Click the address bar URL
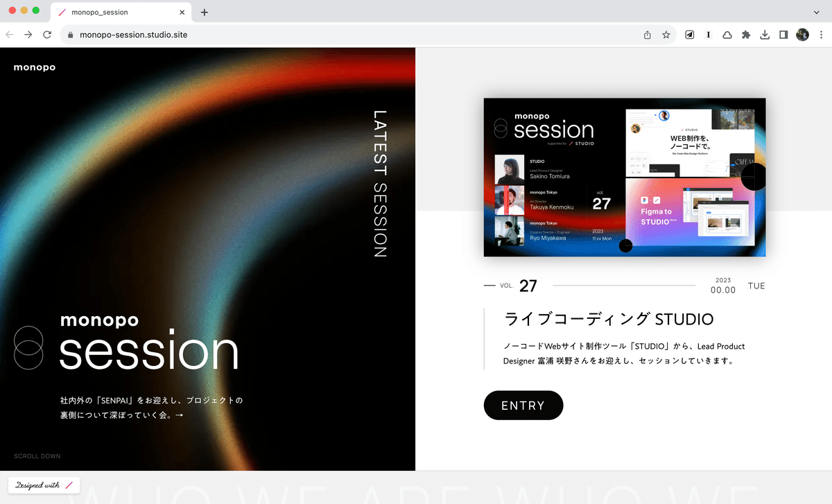The image size is (832, 504). 133,35
